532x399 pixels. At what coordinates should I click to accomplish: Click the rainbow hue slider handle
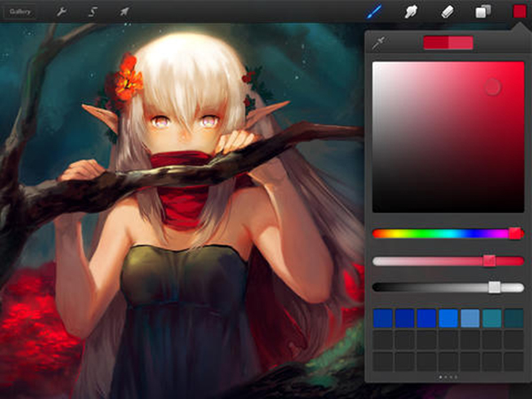click(515, 233)
